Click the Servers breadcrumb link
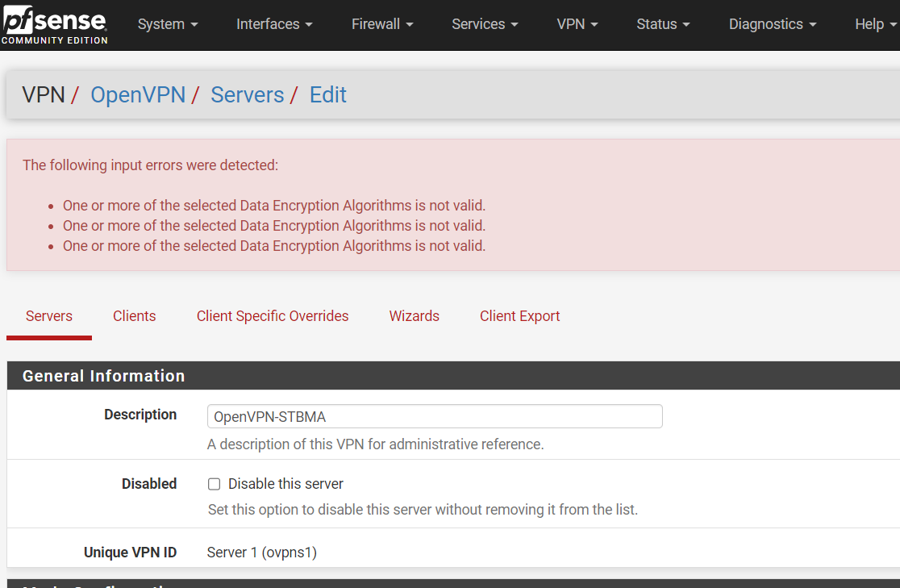Image resolution: width=900 pixels, height=588 pixels. [247, 95]
